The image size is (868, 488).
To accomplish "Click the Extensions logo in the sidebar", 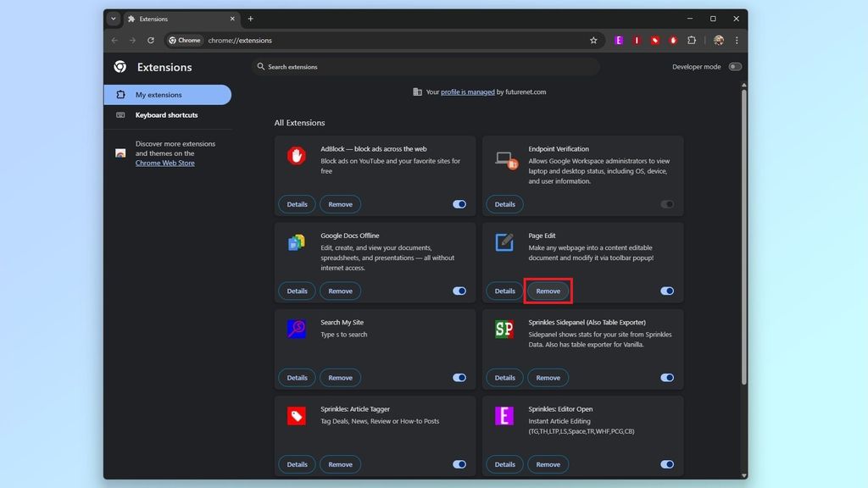I will (x=120, y=67).
